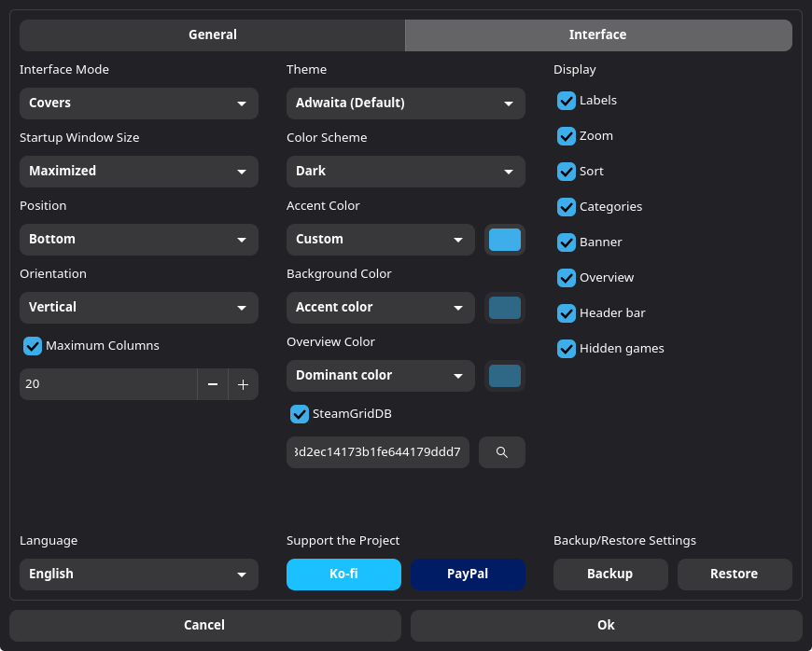This screenshot has width=812, height=651.
Task: Click the Ko-fi support button
Action: coord(343,575)
